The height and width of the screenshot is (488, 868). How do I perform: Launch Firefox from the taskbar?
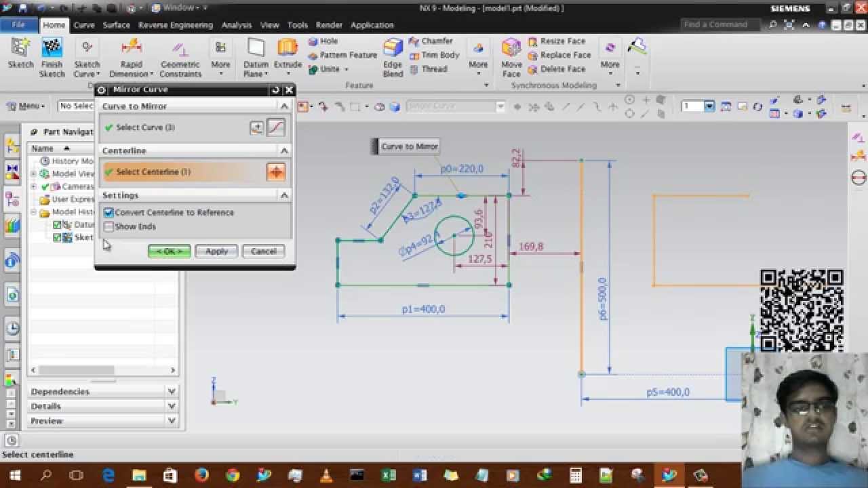(201, 475)
